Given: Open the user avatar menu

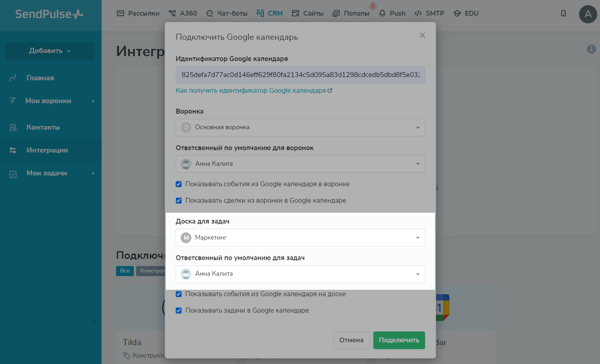Looking at the screenshot, I should 588,14.
